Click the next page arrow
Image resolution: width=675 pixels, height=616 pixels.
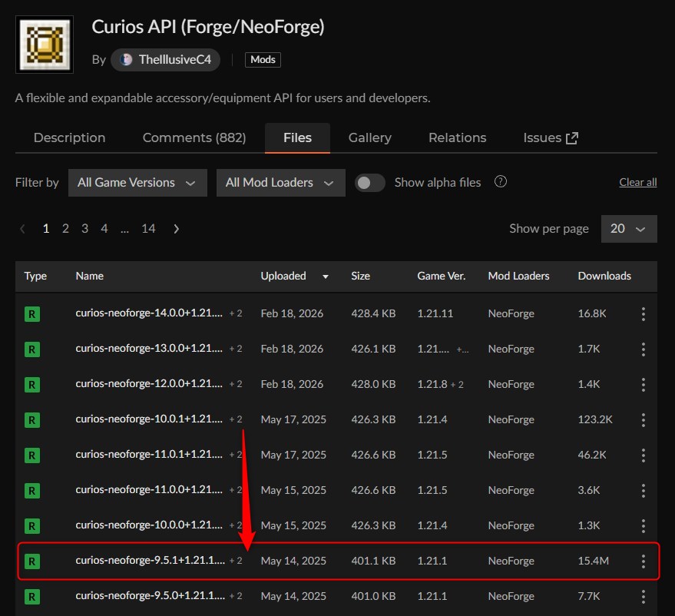(176, 228)
